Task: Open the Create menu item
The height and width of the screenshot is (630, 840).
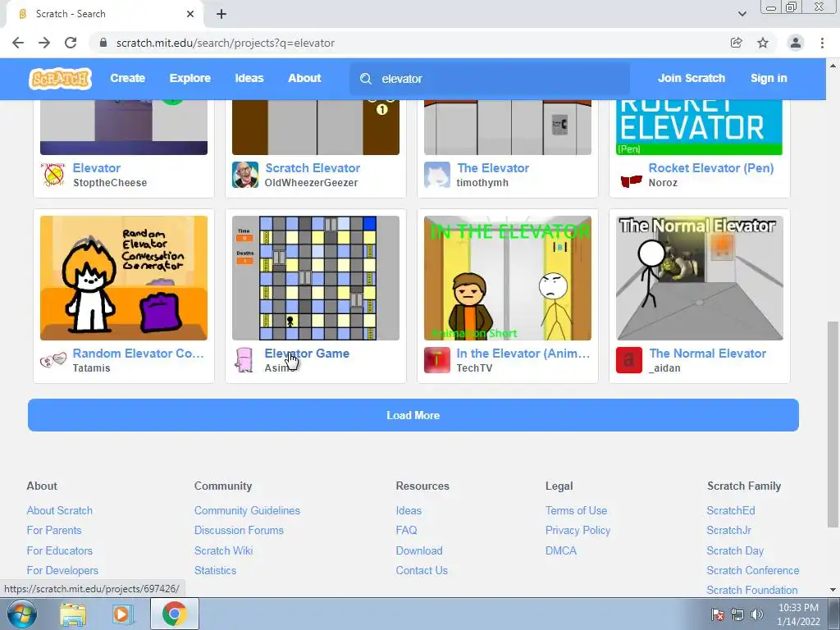Action: [x=127, y=78]
